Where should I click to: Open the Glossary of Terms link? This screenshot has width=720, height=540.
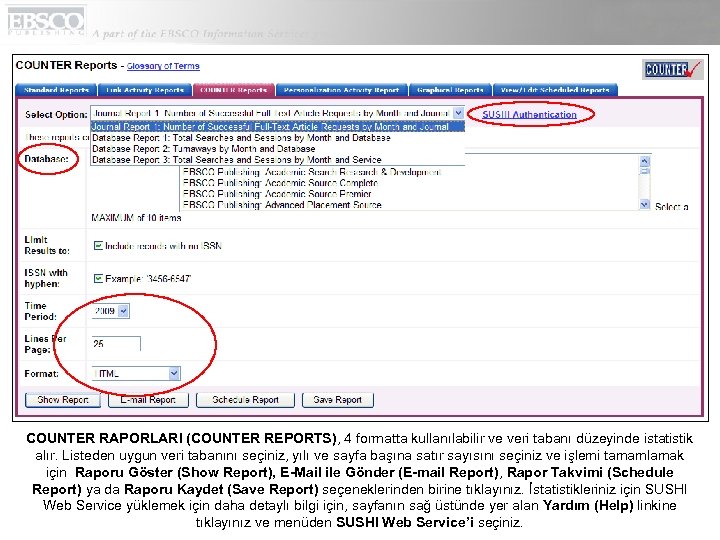163,66
